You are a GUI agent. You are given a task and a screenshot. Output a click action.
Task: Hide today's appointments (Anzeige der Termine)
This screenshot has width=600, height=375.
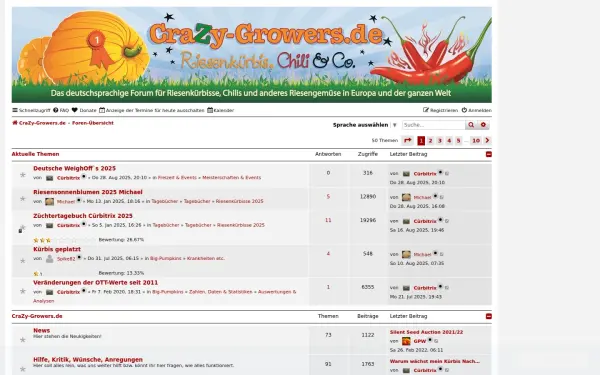click(x=152, y=110)
